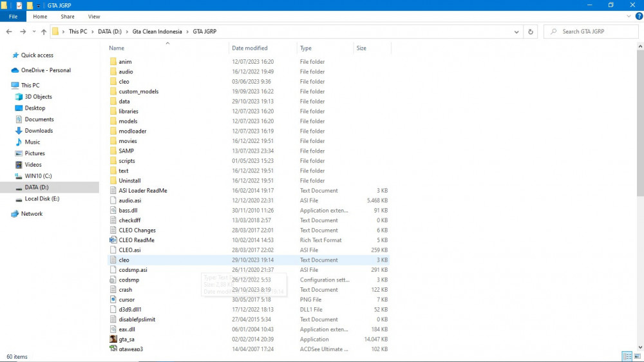Switch to large icons view button
Image resolution: width=644 pixels, height=362 pixels.
pyautogui.click(x=637, y=356)
